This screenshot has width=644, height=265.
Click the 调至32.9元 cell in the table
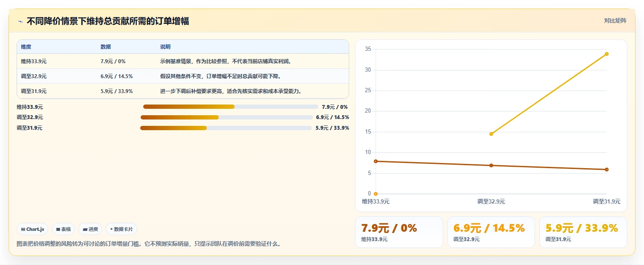pyautogui.click(x=34, y=76)
